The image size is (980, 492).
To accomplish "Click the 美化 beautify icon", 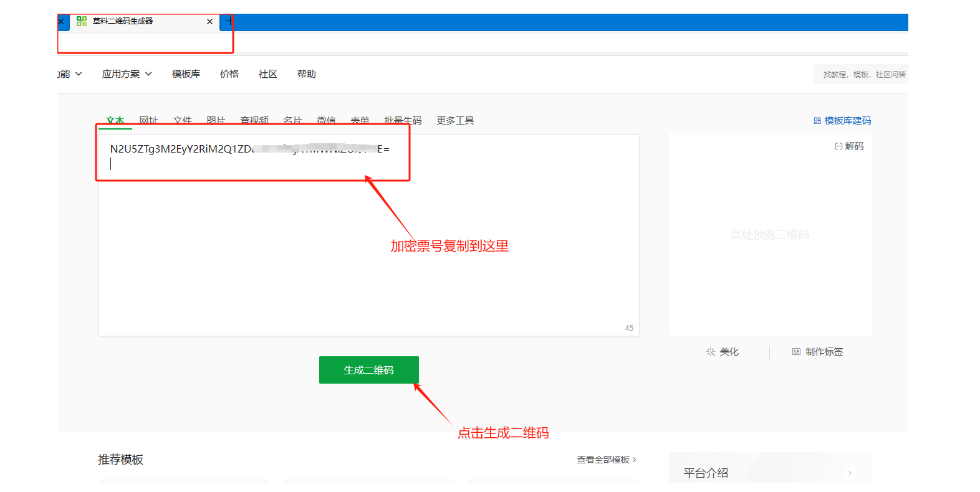I will pos(711,352).
